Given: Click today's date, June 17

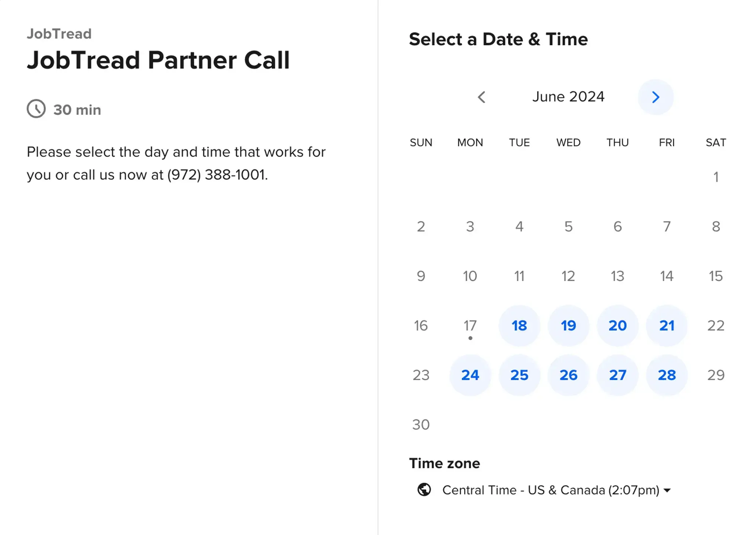Looking at the screenshot, I should 470,326.
